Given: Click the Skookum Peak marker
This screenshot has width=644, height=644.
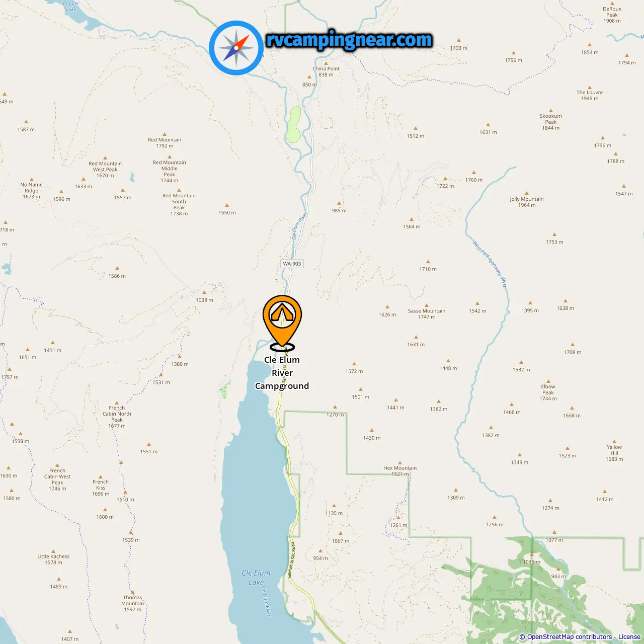Looking at the screenshot, I should coord(551,111).
